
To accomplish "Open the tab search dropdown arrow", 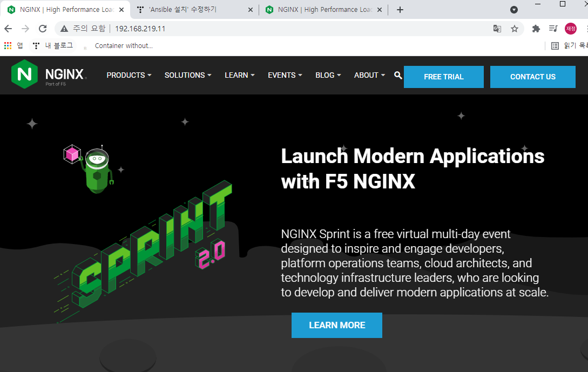I will pos(514,10).
